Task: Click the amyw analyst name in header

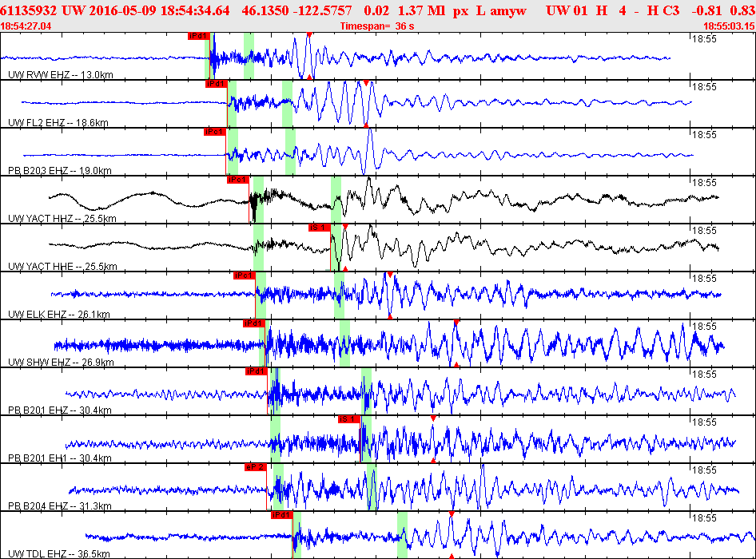Action: pos(508,10)
